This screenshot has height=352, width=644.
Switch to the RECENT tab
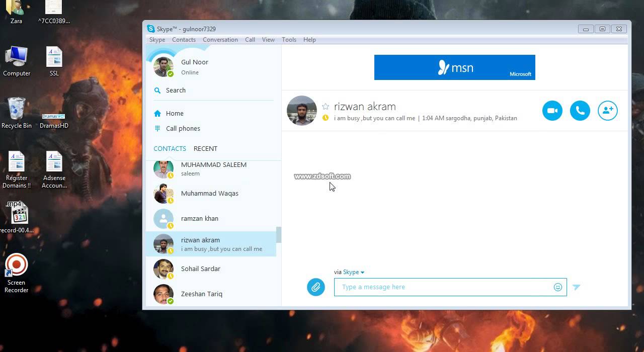(205, 149)
